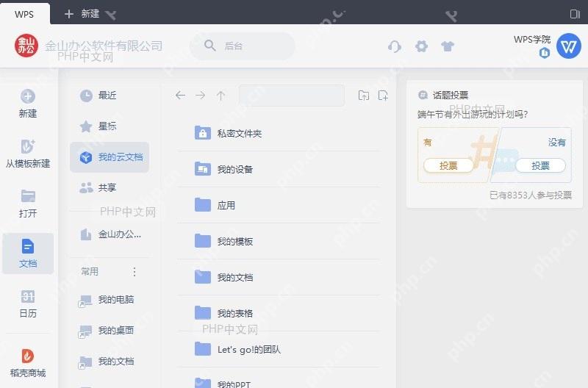This screenshot has height=388, width=588.
Task: Click 话题投票 heading
Action: click(451, 96)
